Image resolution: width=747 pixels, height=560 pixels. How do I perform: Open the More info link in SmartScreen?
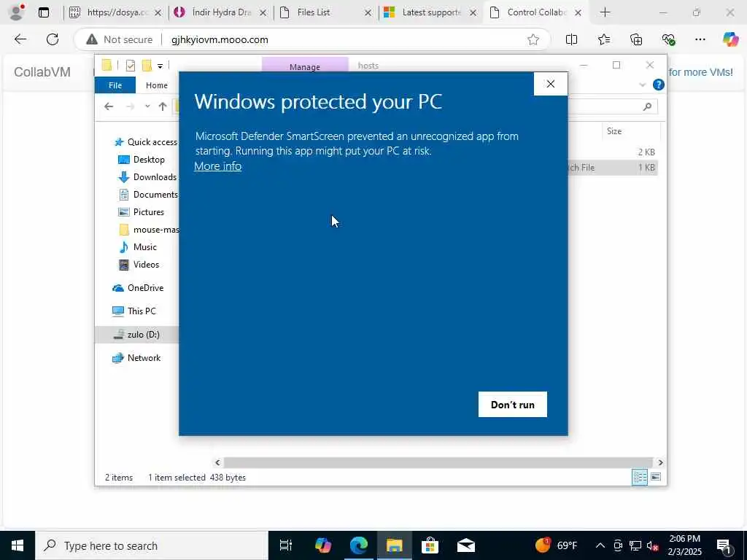pos(217,166)
